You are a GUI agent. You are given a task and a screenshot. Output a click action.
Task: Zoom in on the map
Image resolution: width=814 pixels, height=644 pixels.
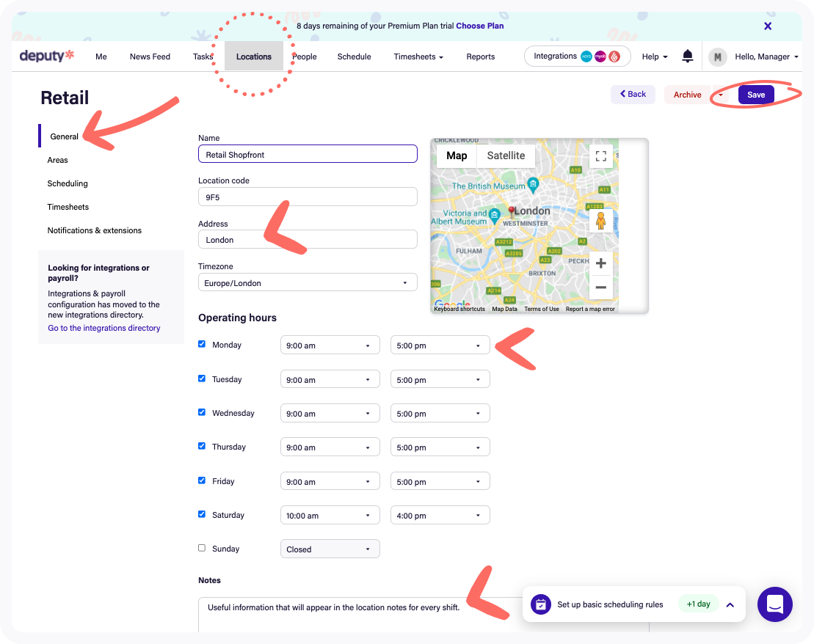[600, 263]
